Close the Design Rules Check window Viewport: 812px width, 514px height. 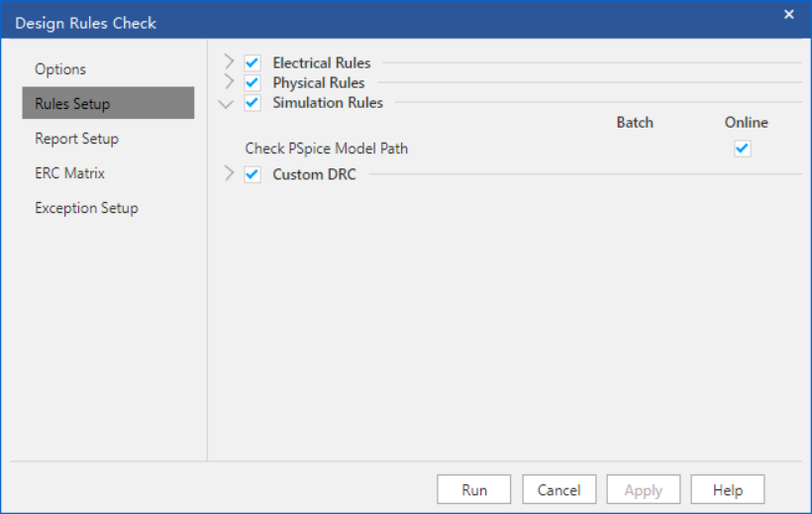788,15
